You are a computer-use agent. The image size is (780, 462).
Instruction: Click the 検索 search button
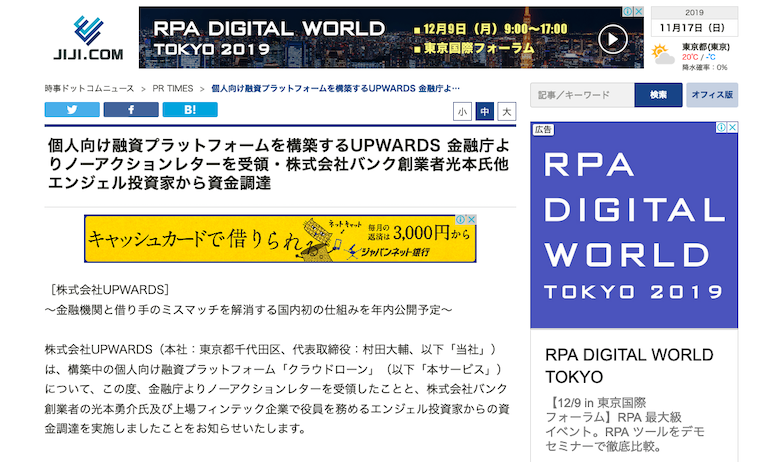coord(658,95)
